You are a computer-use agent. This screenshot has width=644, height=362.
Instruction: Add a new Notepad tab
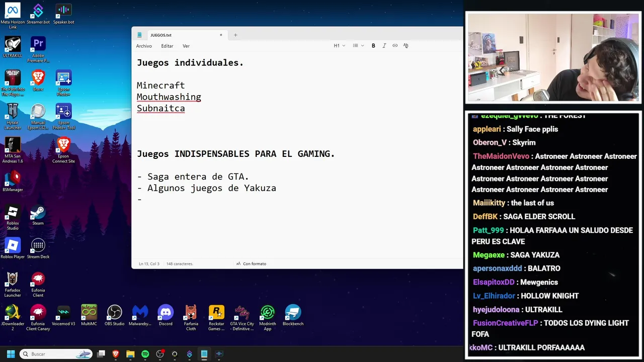(235, 35)
